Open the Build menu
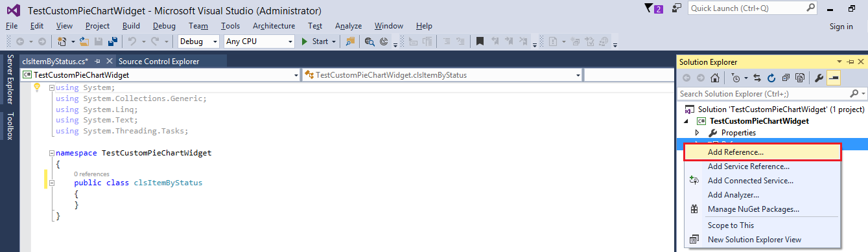The width and height of the screenshot is (868, 252). [x=131, y=26]
